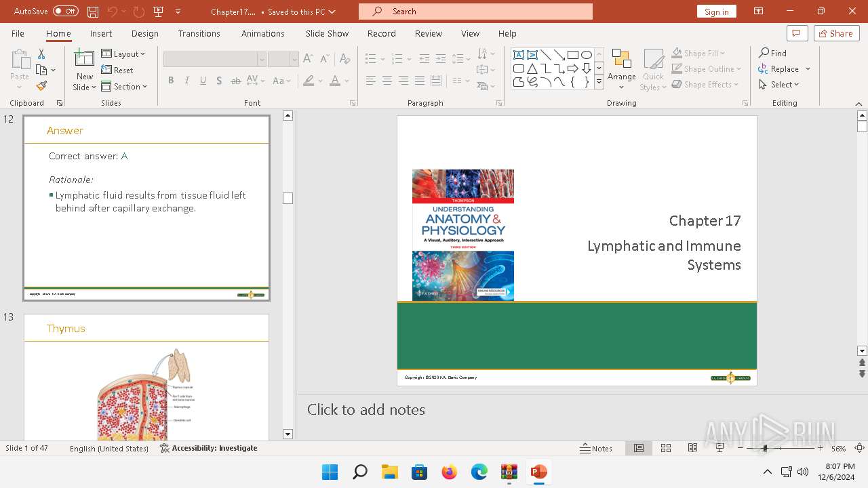Click the New Slide icon
This screenshot has height=488, width=868.
point(85,60)
